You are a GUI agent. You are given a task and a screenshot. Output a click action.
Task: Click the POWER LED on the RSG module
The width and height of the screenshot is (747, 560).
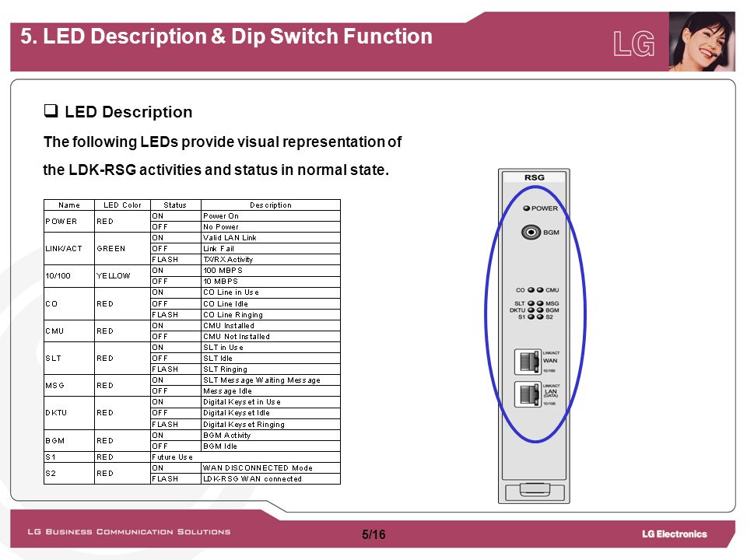tap(527, 208)
